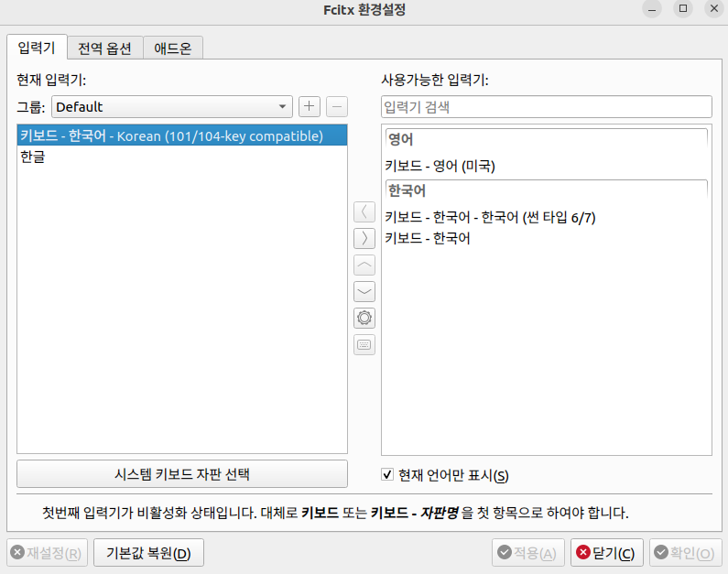728x574 pixels.
Task: Remove the current group with minus button
Action: (x=337, y=106)
